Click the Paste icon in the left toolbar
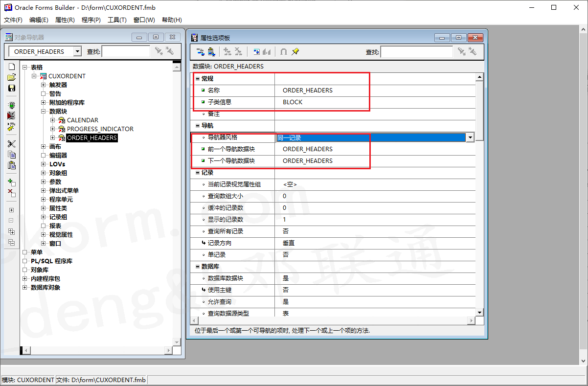The height and width of the screenshot is (386, 588). click(11, 165)
